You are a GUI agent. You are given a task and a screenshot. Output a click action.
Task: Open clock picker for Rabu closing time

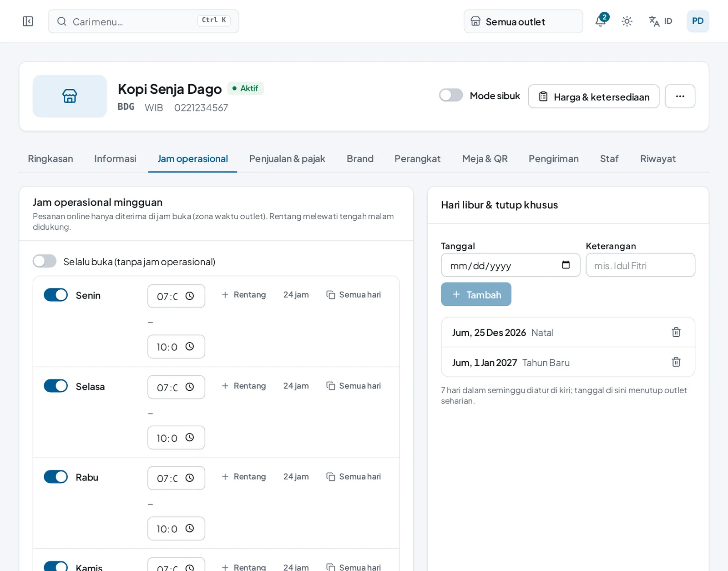(190, 529)
